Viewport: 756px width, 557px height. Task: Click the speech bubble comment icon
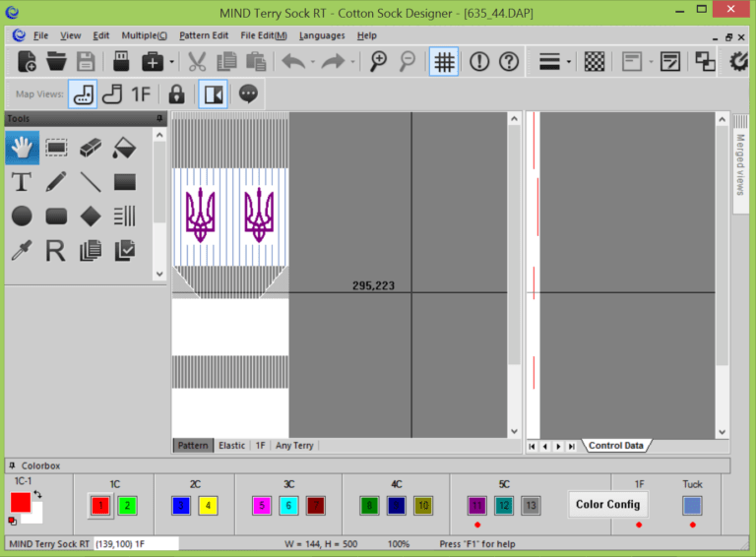[x=248, y=93]
